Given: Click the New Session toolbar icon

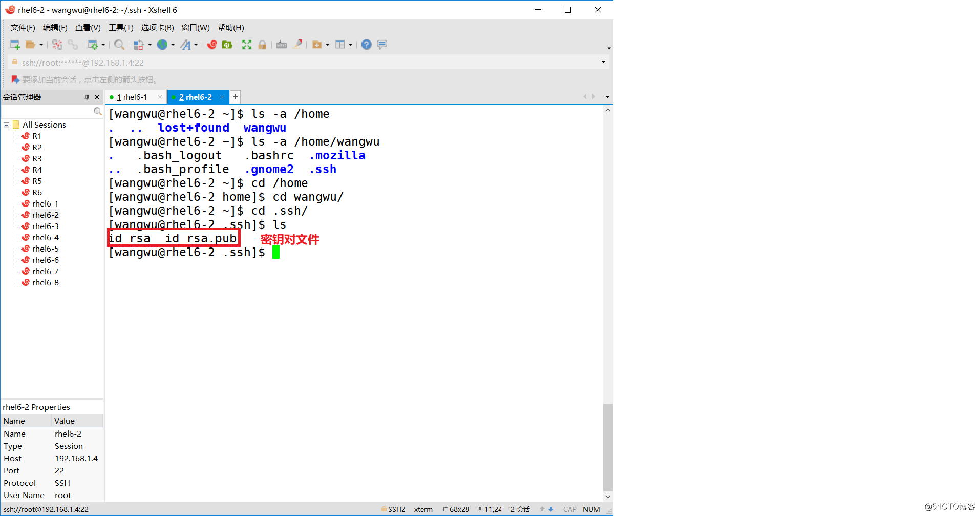Looking at the screenshot, I should click(15, 45).
